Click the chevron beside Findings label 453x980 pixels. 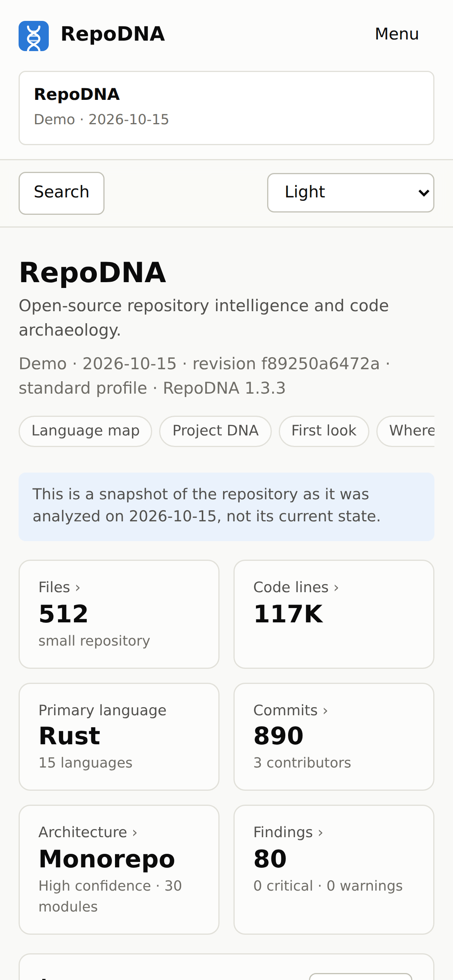(321, 833)
